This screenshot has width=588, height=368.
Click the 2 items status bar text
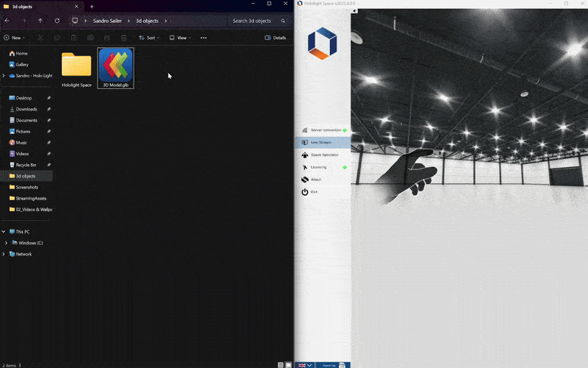coord(10,365)
